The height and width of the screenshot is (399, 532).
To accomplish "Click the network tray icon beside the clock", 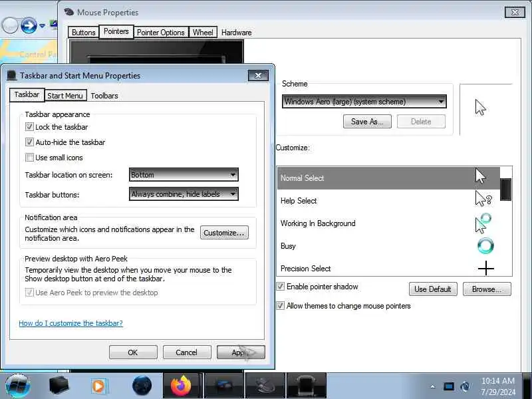I will coord(465,386).
